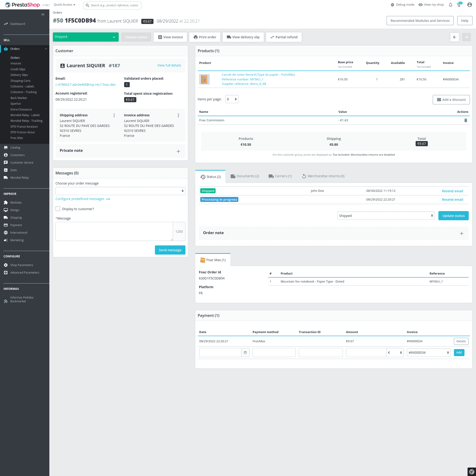
Task: Click the Partial refund button
Action: pos(283,37)
